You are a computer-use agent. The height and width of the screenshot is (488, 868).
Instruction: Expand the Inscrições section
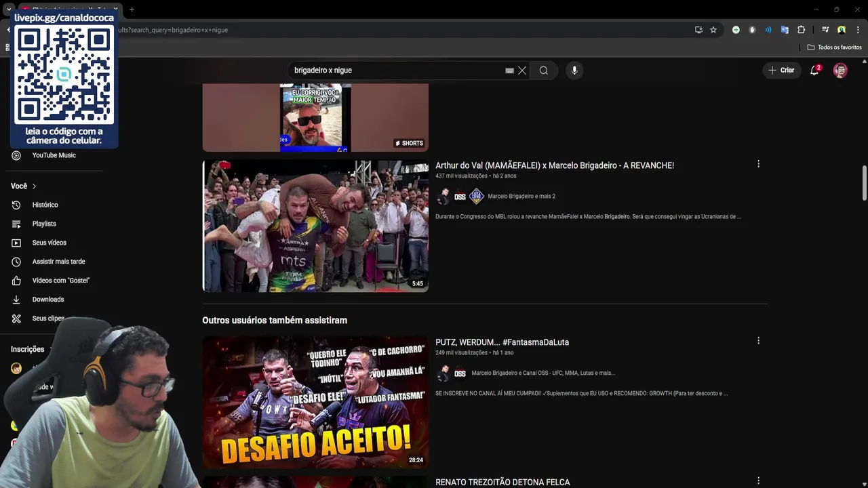click(x=31, y=349)
